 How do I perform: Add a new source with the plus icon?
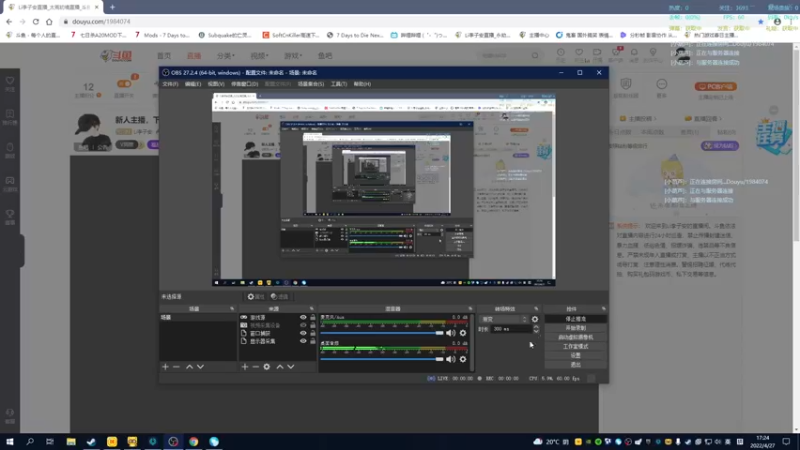245,367
